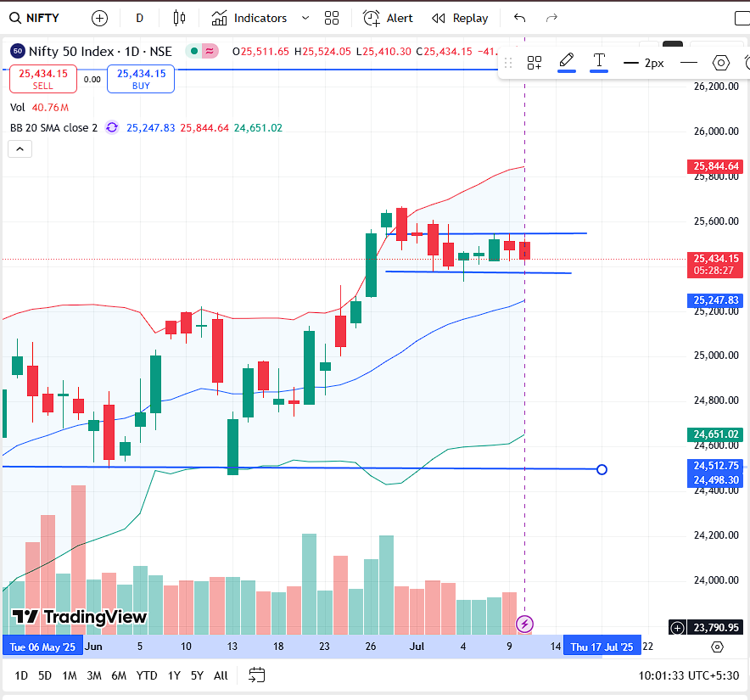The image size is (750, 700).
Task: Create a new Alert
Action: click(388, 18)
